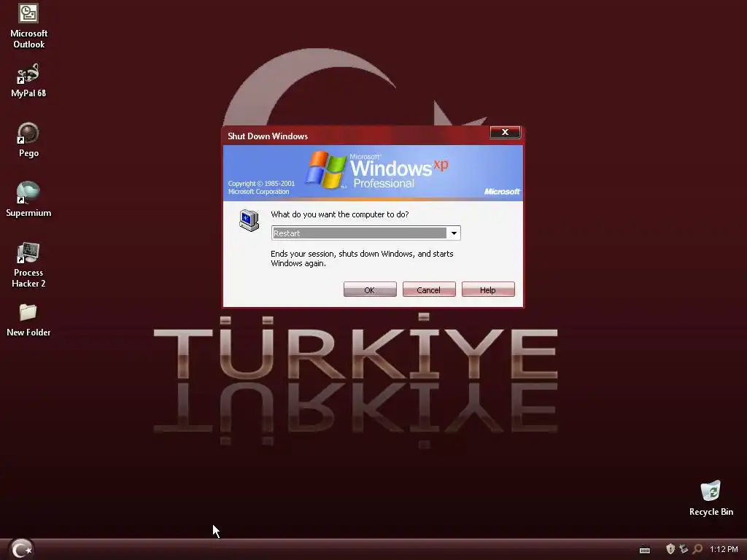
Task: Select the Recycle Bin icon
Action: tap(711, 498)
